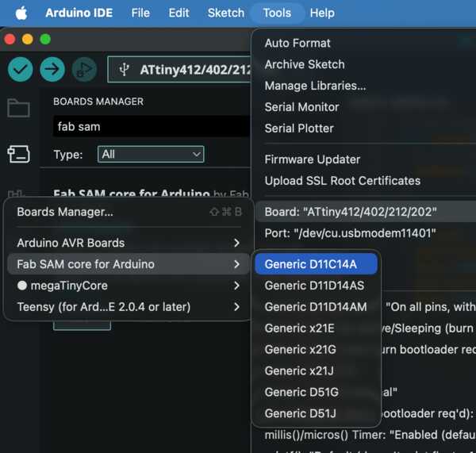Select Generic D11C14A board

point(317,264)
